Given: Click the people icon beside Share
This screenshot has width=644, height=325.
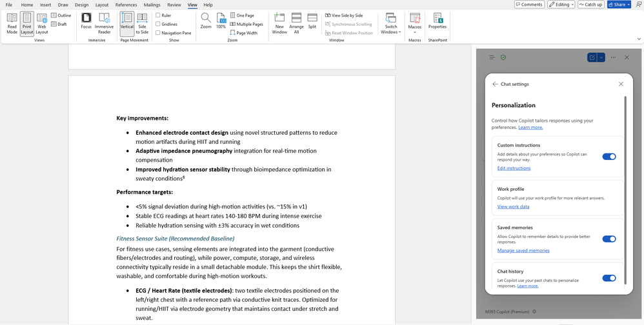Looking at the screenshot, I should click(x=638, y=5).
